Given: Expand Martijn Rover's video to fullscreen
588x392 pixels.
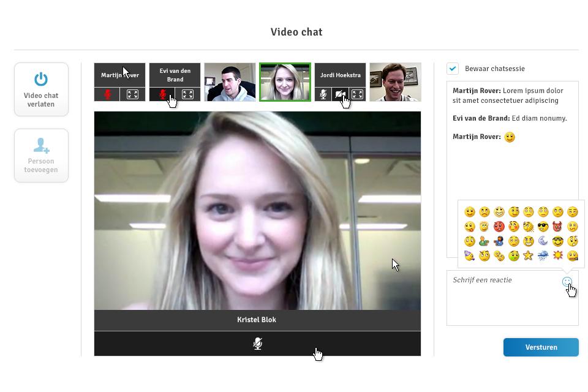Looking at the screenshot, I should click(132, 94).
